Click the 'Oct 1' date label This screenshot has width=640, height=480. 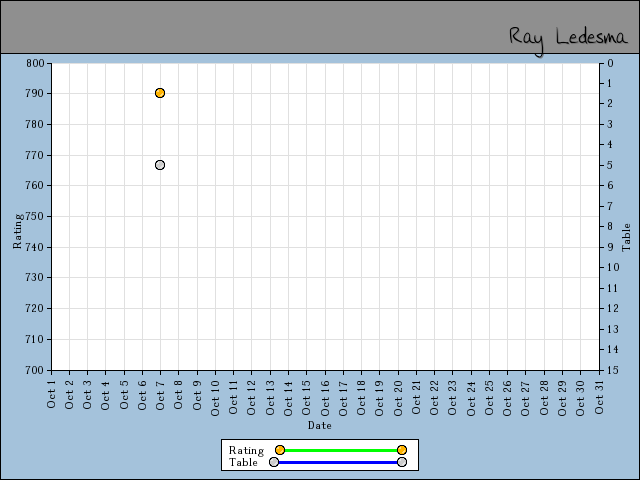coord(51,393)
